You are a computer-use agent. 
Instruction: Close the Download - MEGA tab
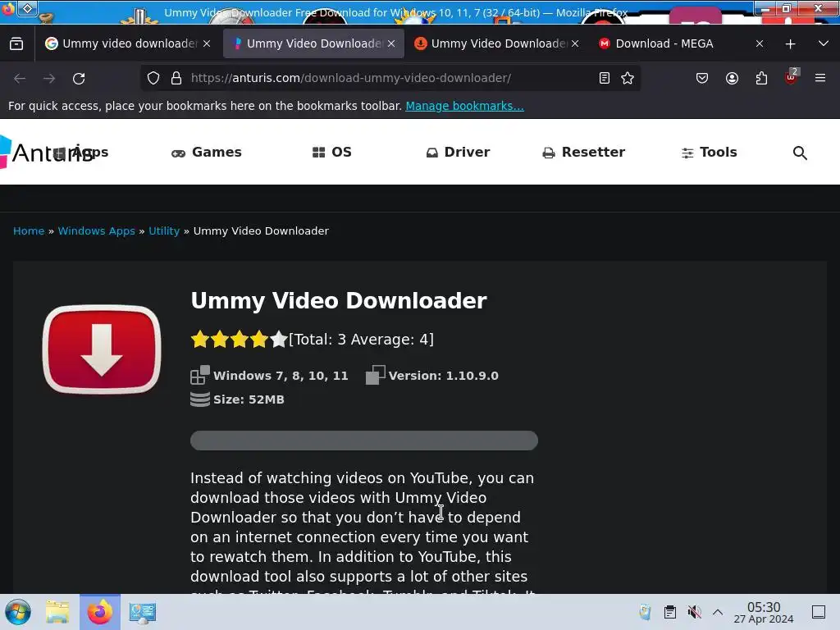759,44
